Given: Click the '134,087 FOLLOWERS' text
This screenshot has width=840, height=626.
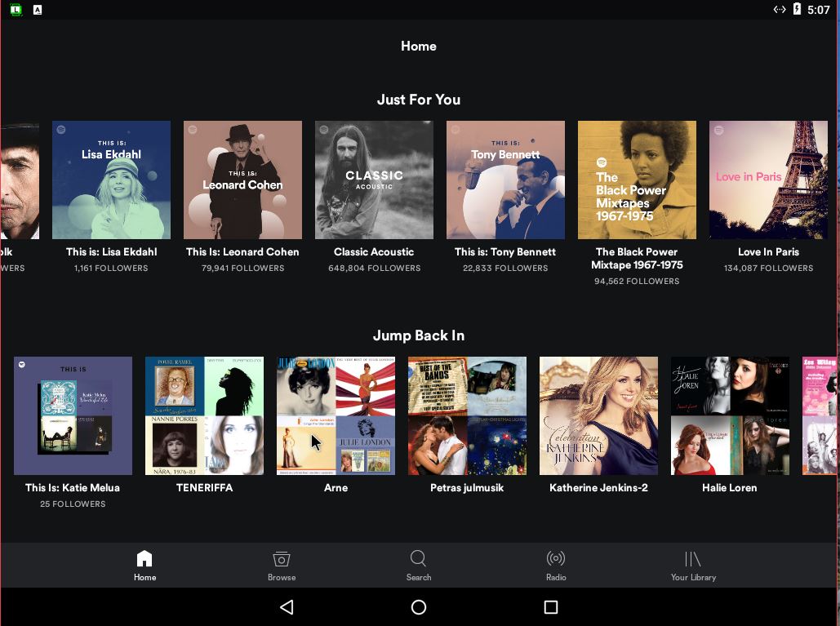Looking at the screenshot, I should tap(768, 269).
